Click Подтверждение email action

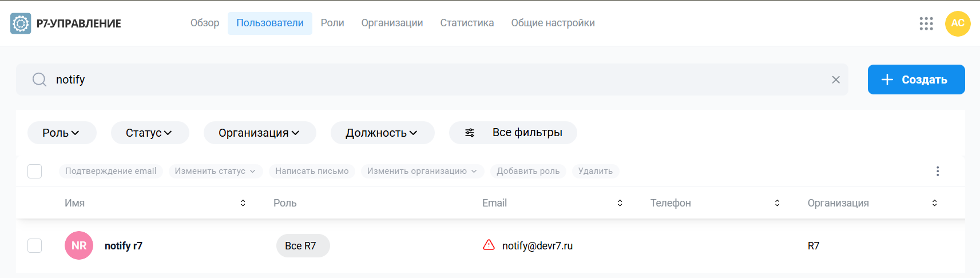[x=111, y=171]
